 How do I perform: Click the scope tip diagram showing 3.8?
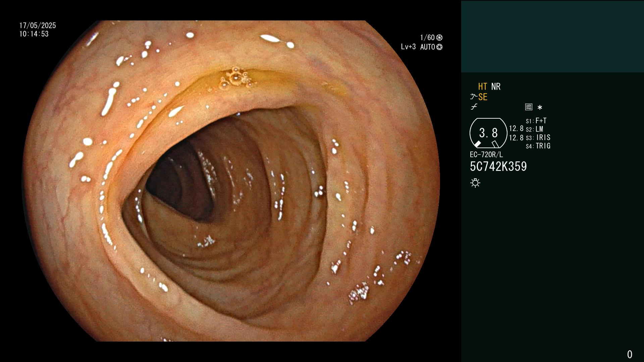[x=488, y=133]
